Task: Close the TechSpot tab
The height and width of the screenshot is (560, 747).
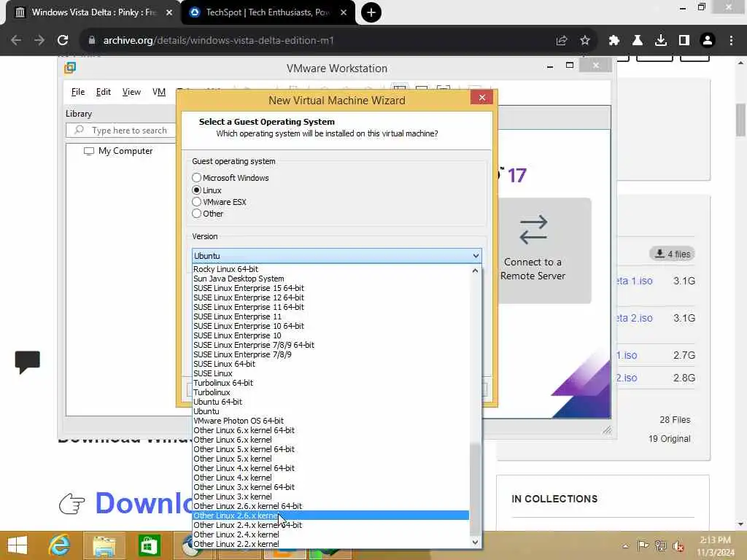Action: pyautogui.click(x=344, y=12)
